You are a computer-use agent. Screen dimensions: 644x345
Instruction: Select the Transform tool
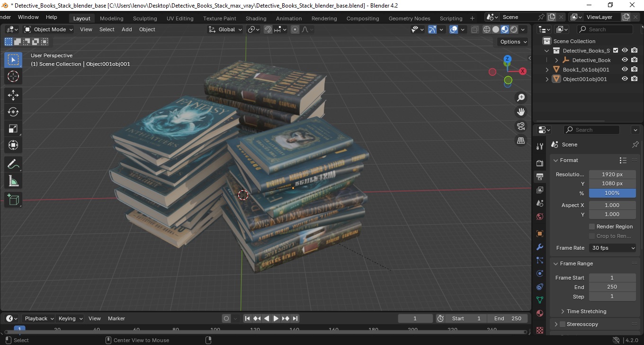click(x=13, y=145)
